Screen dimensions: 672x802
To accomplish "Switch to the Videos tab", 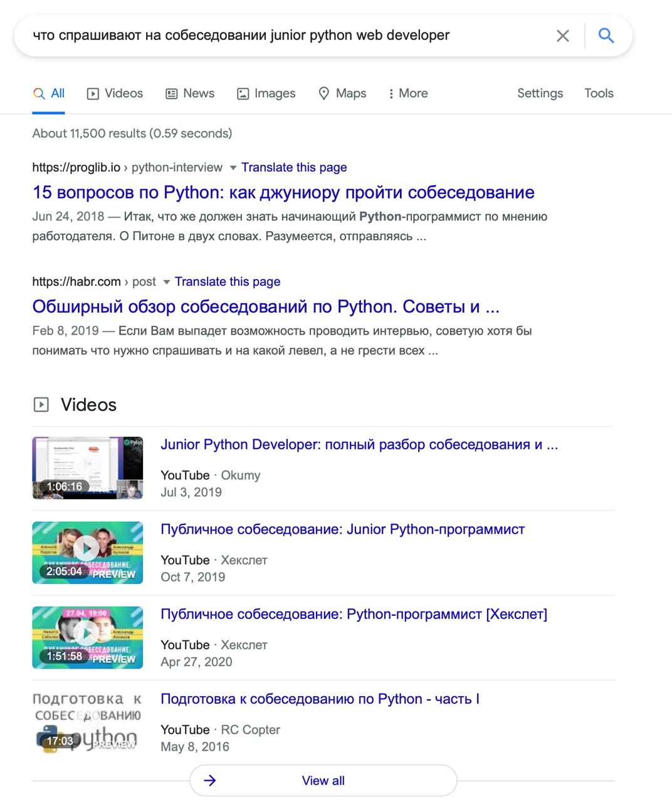I will [115, 93].
